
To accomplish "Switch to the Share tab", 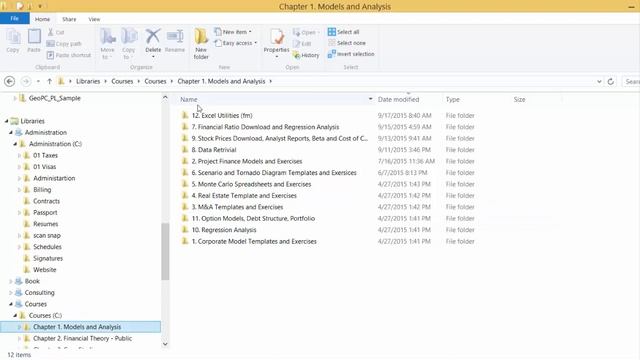I will click(x=69, y=19).
